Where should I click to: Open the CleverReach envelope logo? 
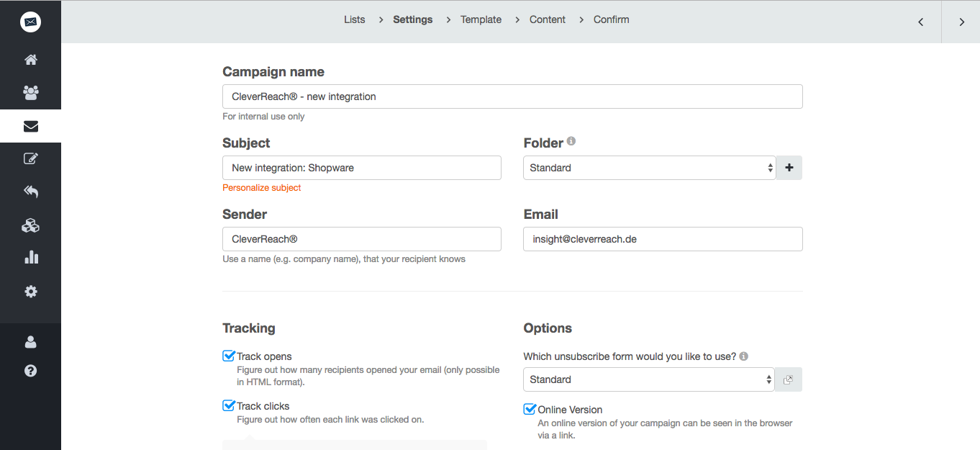(x=30, y=22)
